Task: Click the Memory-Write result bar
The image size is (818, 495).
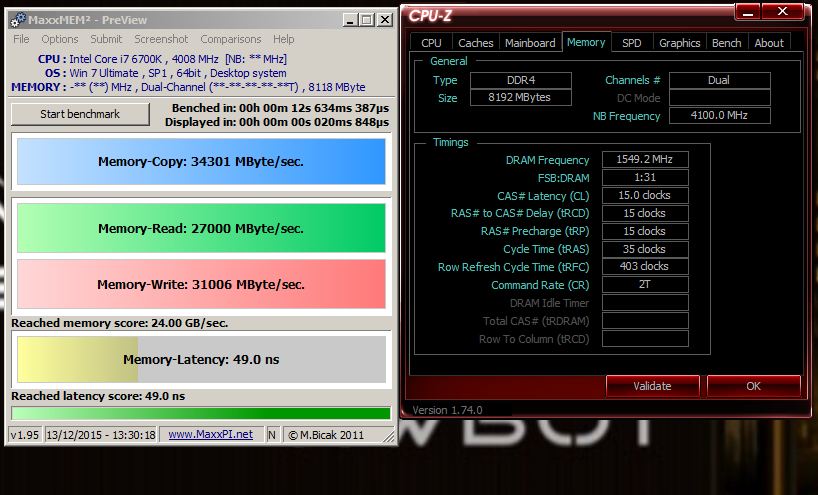Action: (x=201, y=284)
